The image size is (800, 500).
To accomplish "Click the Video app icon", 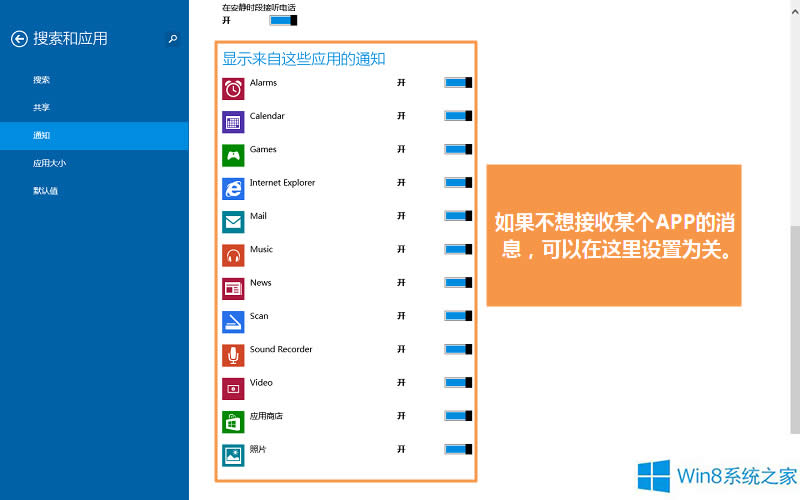I will pyautogui.click(x=233, y=389).
